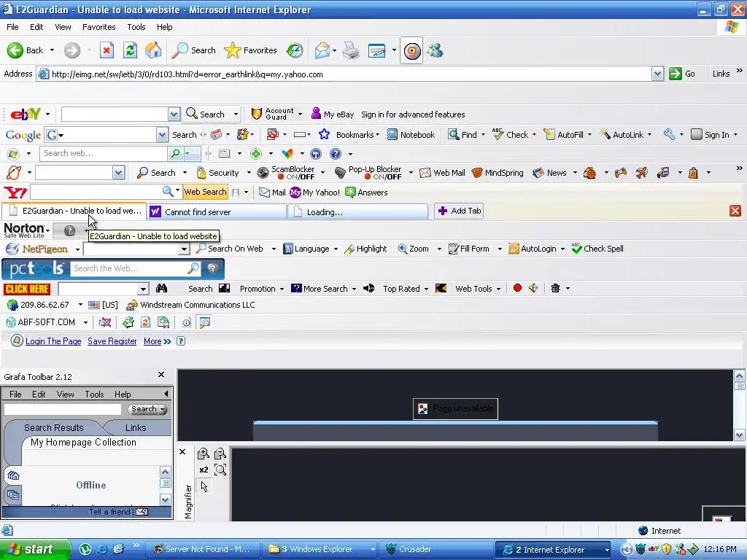The width and height of the screenshot is (747, 560).
Task: Click Magnifier zoom in icon
Action: (x=203, y=454)
